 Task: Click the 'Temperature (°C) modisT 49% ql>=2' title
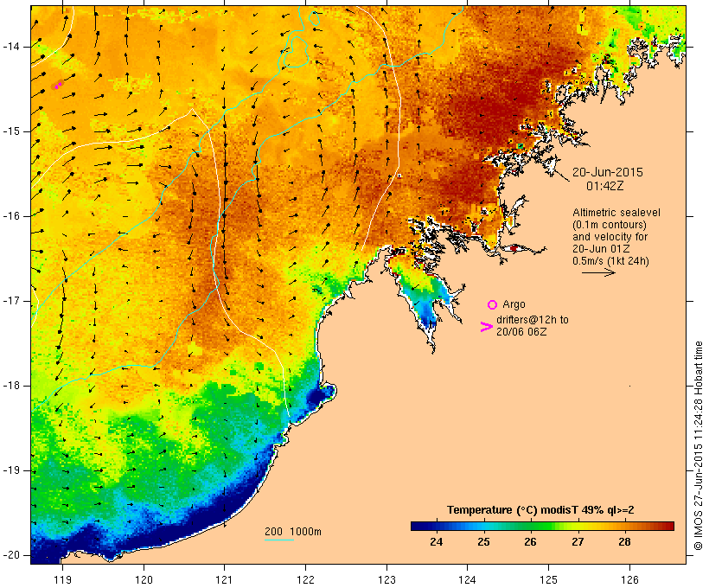click(540, 510)
